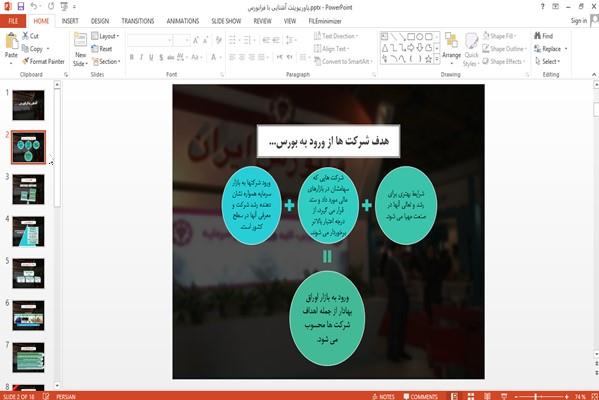Click the Numbering list icon
The width and height of the screenshot is (599, 400).
[246, 40]
